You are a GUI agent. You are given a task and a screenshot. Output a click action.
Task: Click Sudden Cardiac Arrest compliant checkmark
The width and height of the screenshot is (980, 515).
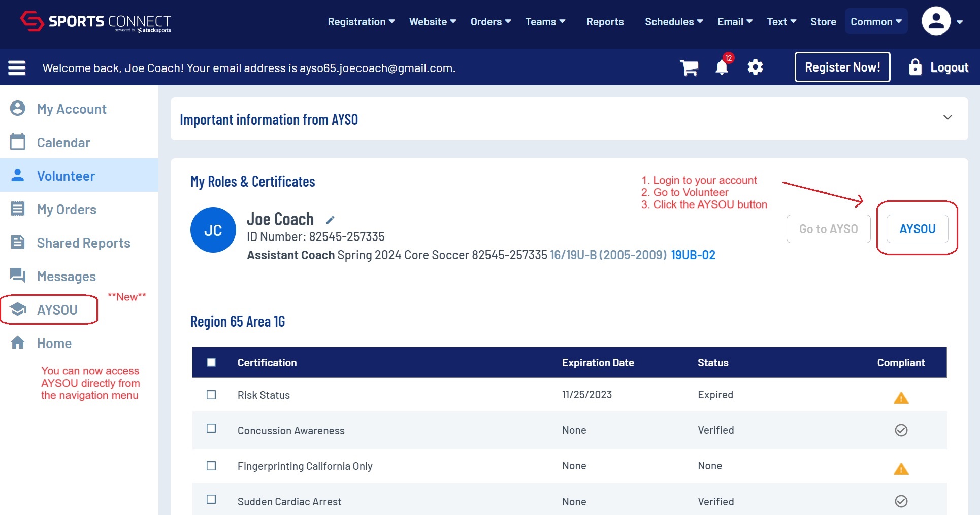(x=901, y=501)
